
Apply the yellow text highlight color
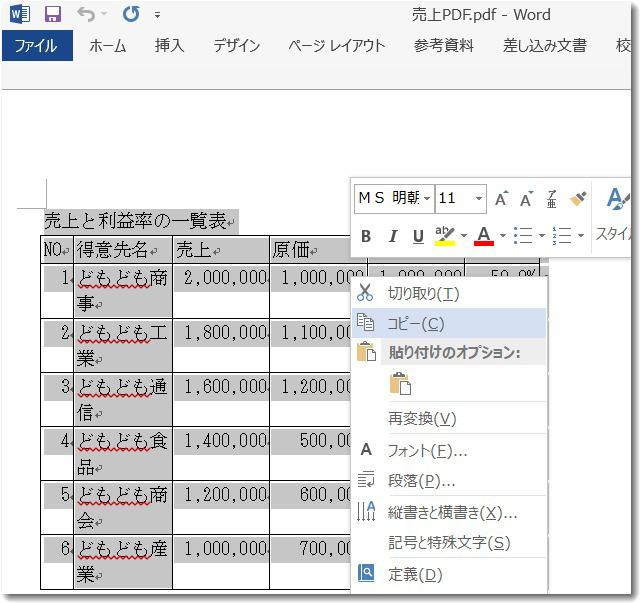[445, 236]
